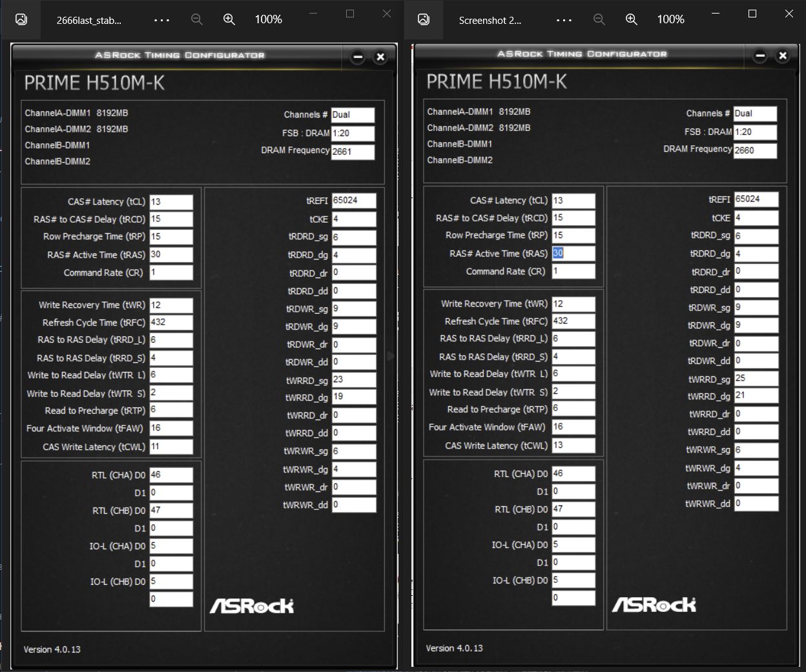Click the left window DRAM Frequency field 2661

click(353, 152)
